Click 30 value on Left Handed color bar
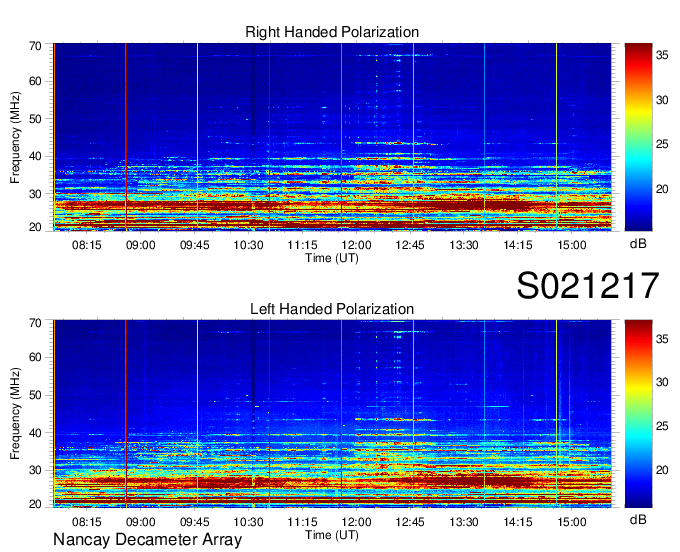 [x=662, y=382]
